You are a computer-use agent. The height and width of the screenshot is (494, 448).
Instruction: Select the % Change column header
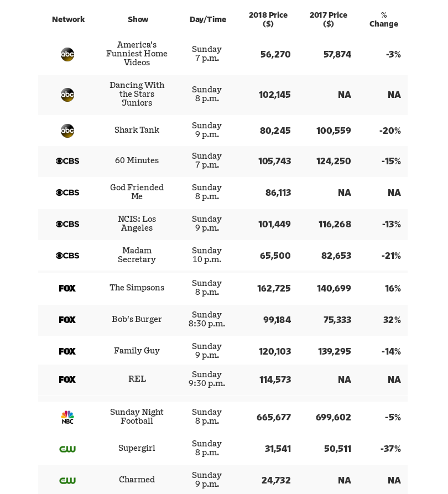[x=384, y=19]
